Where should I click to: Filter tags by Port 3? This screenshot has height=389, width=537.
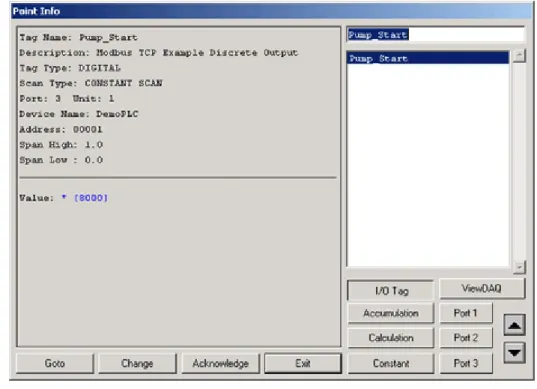tap(466, 363)
